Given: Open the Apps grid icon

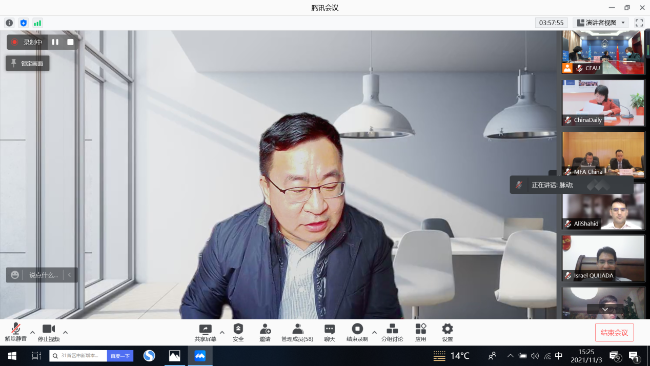Looking at the screenshot, I should click(421, 332).
